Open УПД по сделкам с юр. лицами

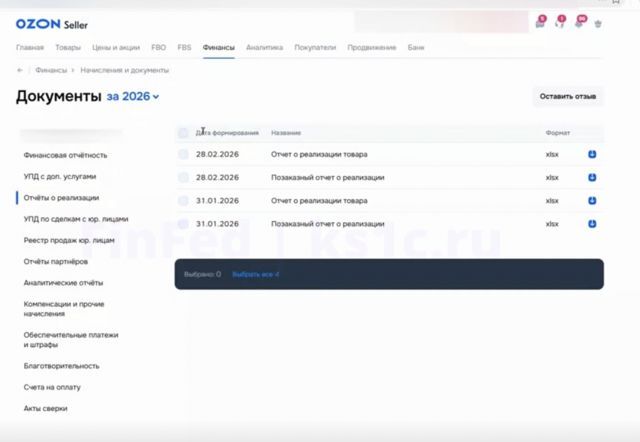(x=76, y=219)
